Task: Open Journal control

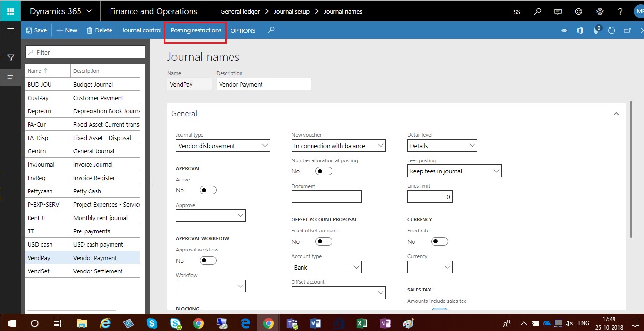Action: pyautogui.click(x=141, y=30)
